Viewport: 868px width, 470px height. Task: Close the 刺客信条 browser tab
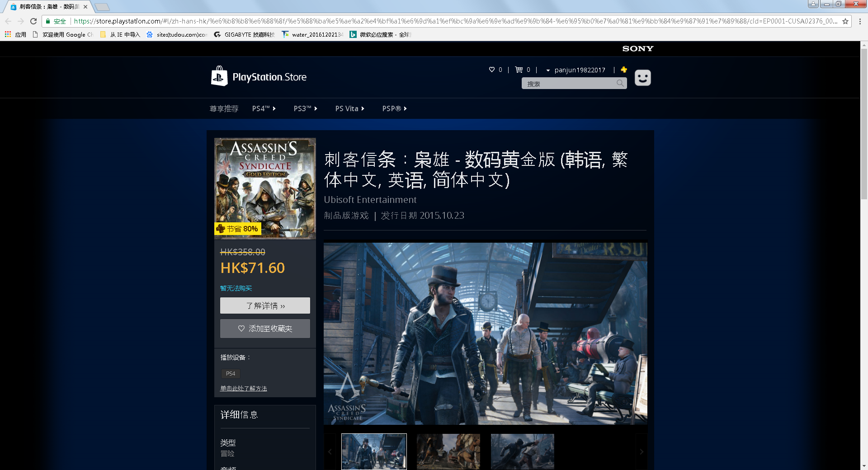[x=85, y=7]
